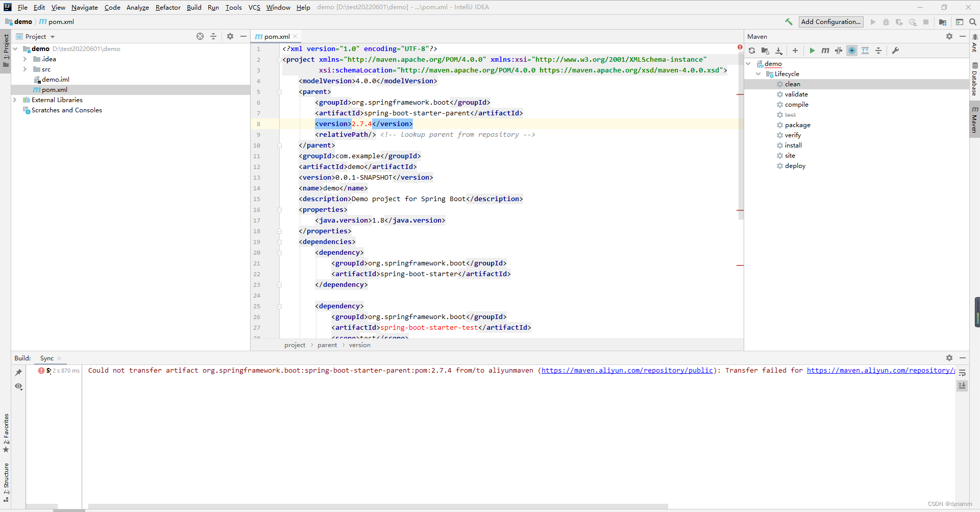
Task: Collapse the demo node in Maven panel
Action: (749, 64)
